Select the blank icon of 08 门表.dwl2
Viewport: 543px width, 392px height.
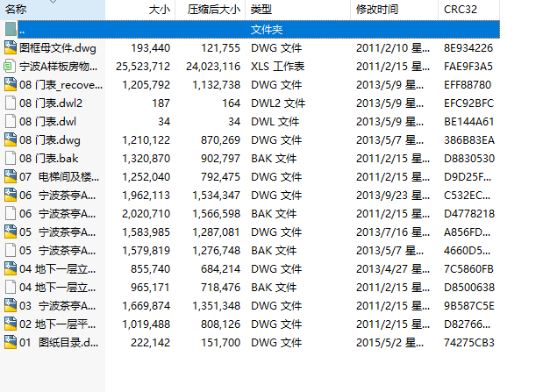[x=11, y=103]
